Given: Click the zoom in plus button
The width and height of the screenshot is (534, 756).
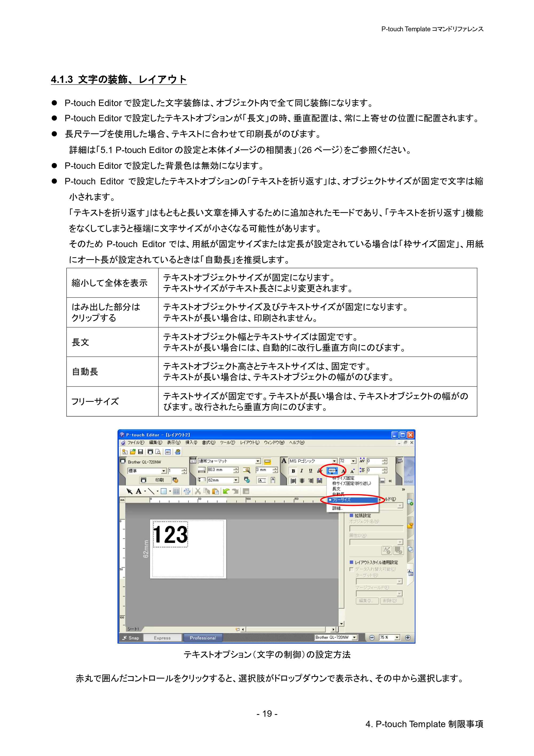Looking at the screenshot, I should click(408, 637).
